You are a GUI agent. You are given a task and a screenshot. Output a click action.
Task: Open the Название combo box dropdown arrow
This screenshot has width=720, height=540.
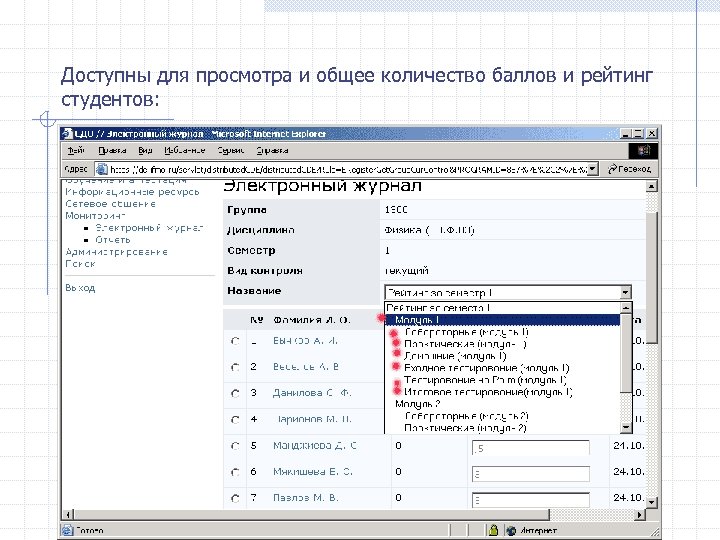coord(625,292)
